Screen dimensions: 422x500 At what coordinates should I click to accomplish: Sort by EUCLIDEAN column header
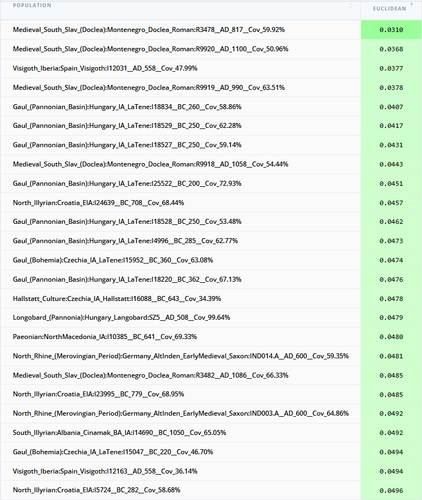pyautogui.click(x=389, y=9)
